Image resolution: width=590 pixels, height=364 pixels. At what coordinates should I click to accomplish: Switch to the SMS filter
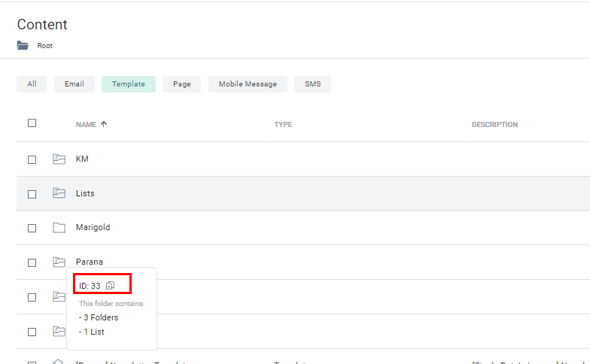(x=312, y=84)
